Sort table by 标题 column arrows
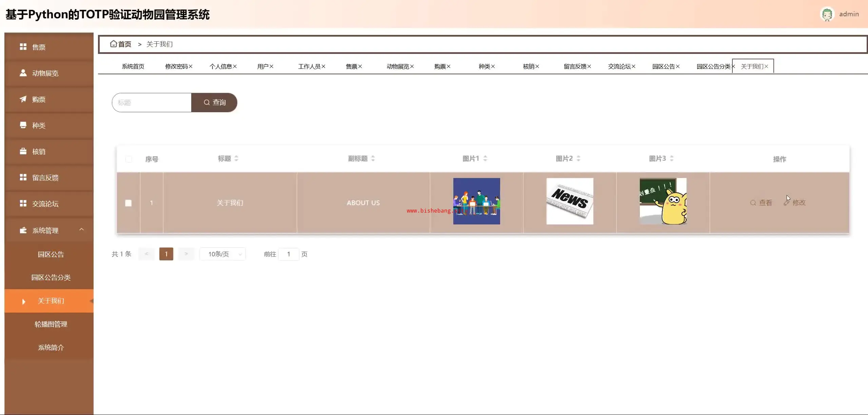Viewport: 868px width, 415px height. point(236,158)
